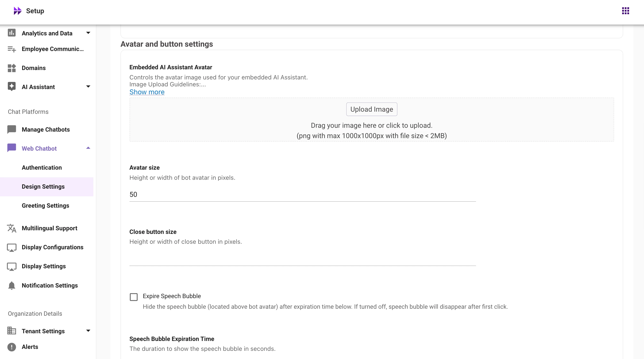Click the Multilingual Support translate icon
Image resolution: width=644 pixels, height=359 pixels.
[12, 228]
